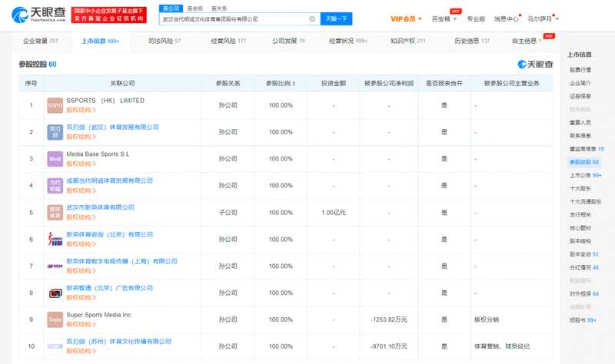Open the 马尔萨月 user account dropdown

[x=543, y=18]
